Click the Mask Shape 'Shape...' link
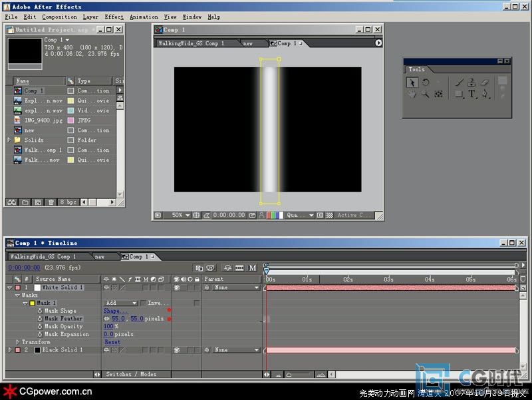Screen dimensions: 532x400 coord(115,311)
